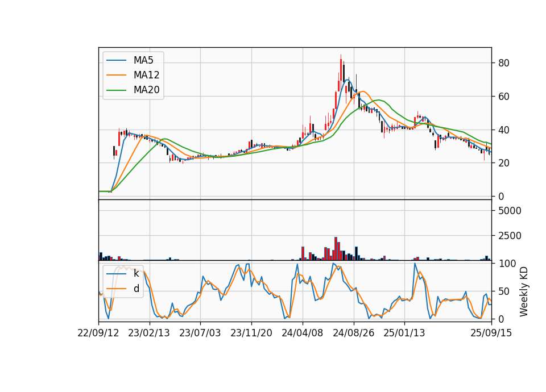The image size is (546, 392).
Task: Click the volume axis label 5000
Action: coord(510,211)
